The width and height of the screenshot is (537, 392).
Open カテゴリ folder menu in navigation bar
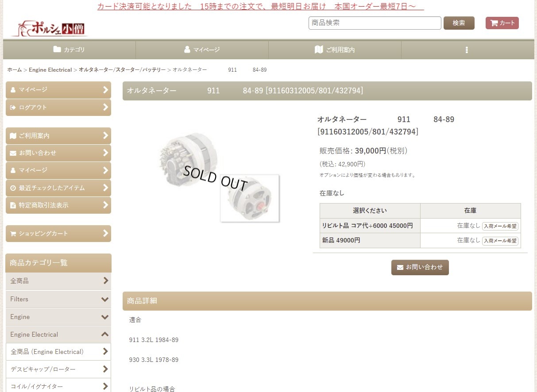[69, 50]
